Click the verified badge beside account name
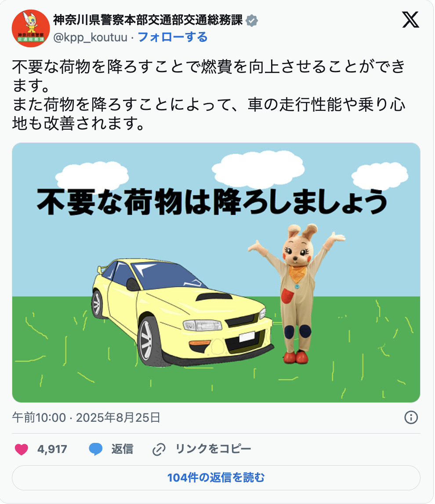 [x=251, y=21]
